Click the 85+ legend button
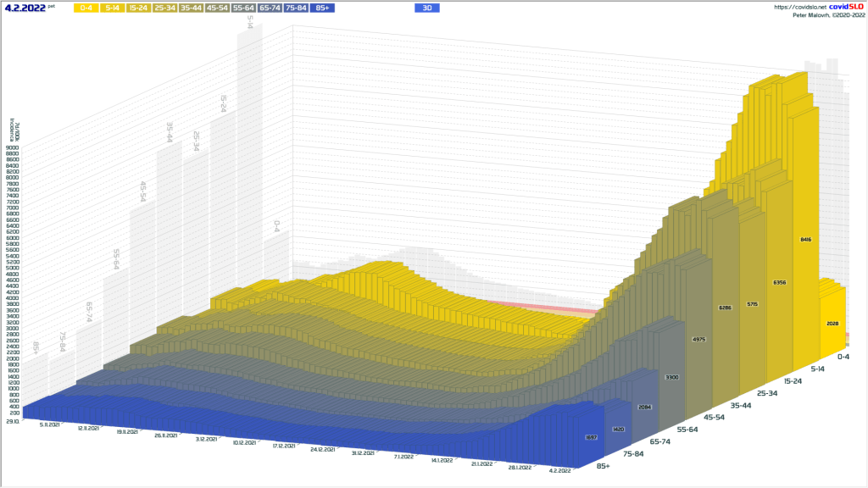868x488 pixels. [323, 8]
